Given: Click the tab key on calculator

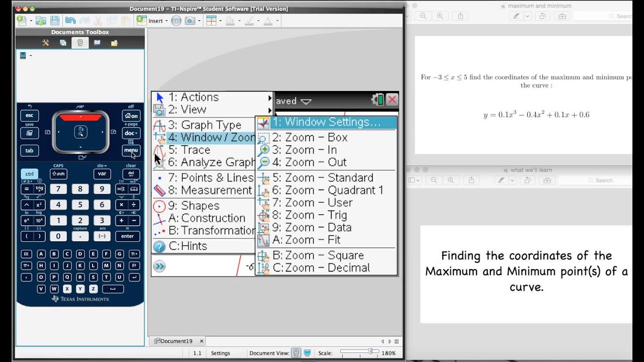Looking at the screenshot, I should pos(29,150).
